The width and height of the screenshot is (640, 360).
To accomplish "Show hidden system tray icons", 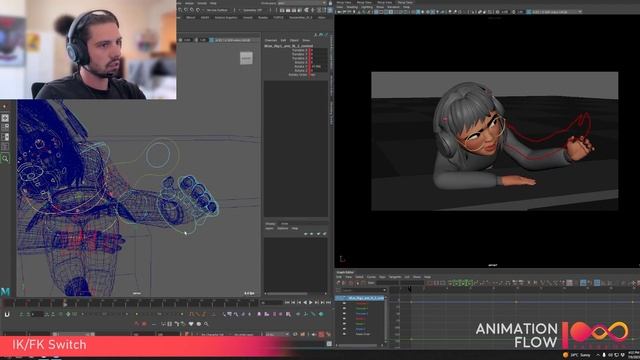I will [598, 355].
